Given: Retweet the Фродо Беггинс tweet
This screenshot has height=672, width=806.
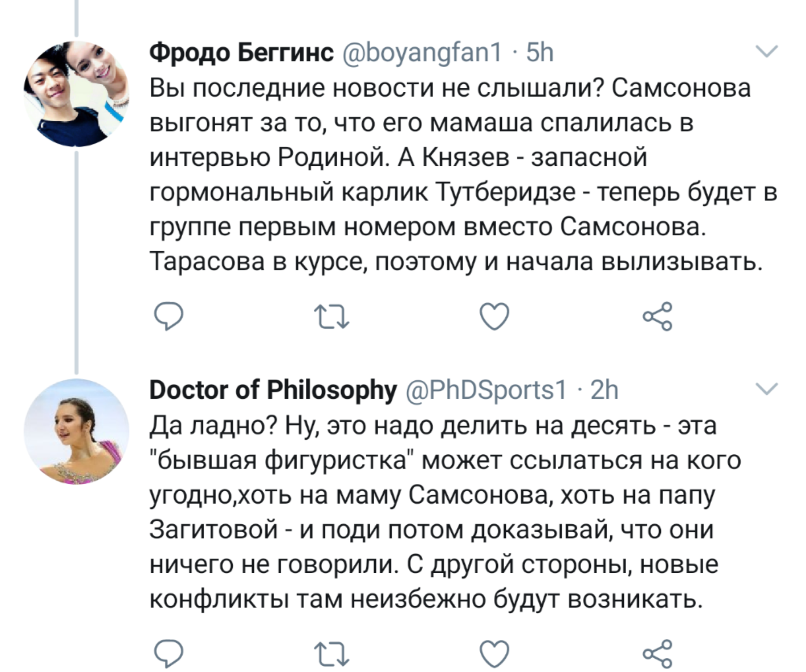Looking at the screenshot, I should click(x=331, y=317).
